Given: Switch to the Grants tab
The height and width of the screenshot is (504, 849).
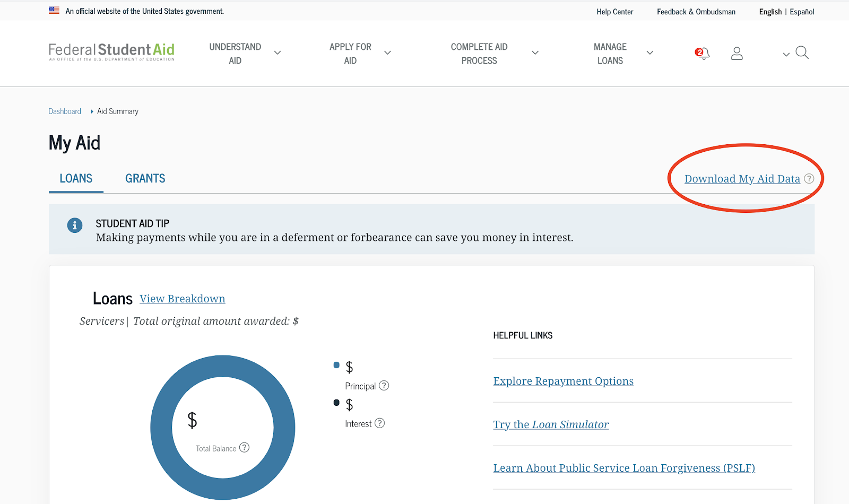Looking at the screenshot, I should [145, 179].
